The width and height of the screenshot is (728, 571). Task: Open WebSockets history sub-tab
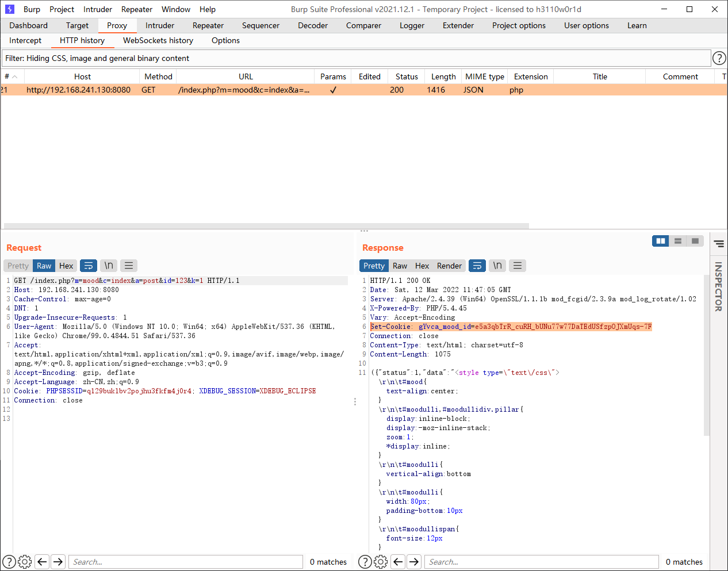point(158,40)
